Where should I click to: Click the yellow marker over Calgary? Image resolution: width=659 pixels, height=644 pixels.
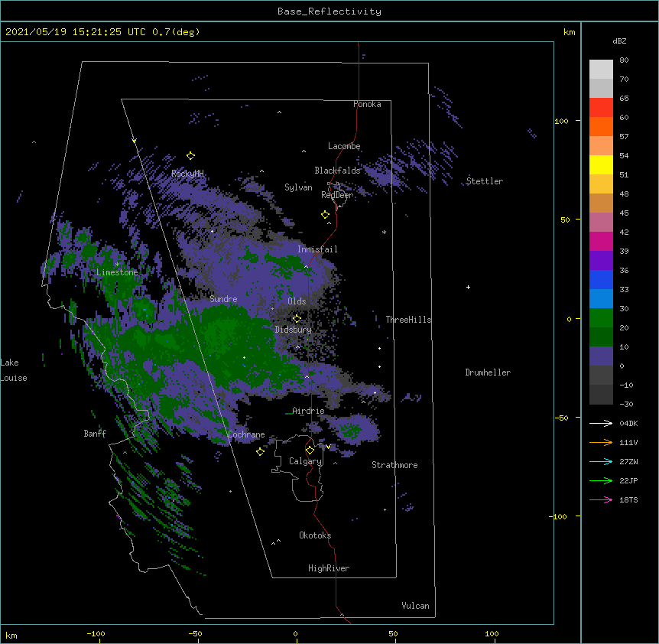point(310,450)
